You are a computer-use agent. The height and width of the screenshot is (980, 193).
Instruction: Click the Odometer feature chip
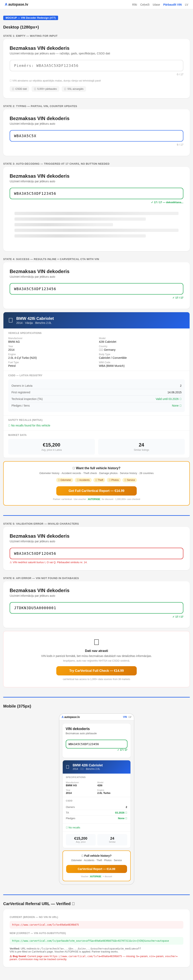[x=65, y=480]
